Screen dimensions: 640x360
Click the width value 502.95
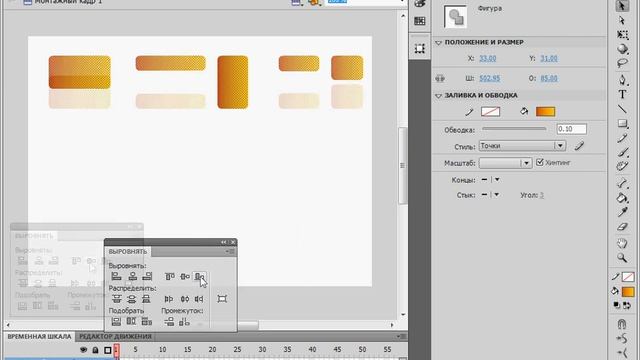click(x=489, y=78)
